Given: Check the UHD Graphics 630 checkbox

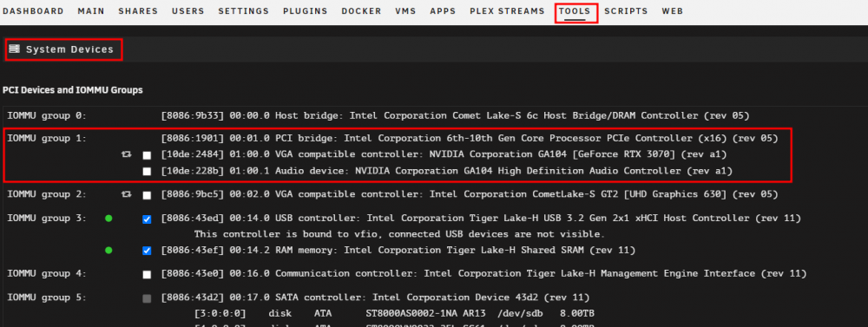Looking at the screenshot, I should click(147, 195).
